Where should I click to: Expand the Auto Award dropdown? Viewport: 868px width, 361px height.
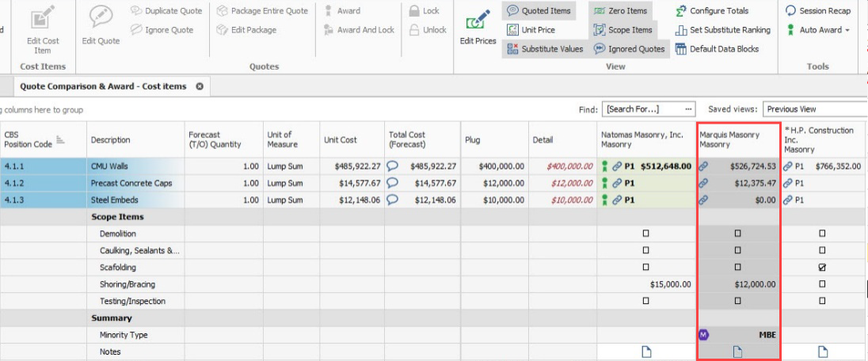[x=847, y=30]
